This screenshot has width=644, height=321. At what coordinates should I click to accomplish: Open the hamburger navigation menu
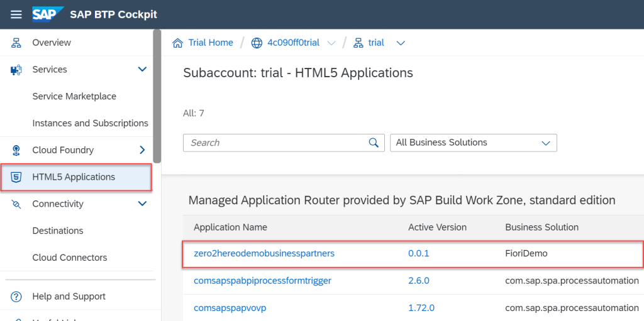click(x=16, y=14)
